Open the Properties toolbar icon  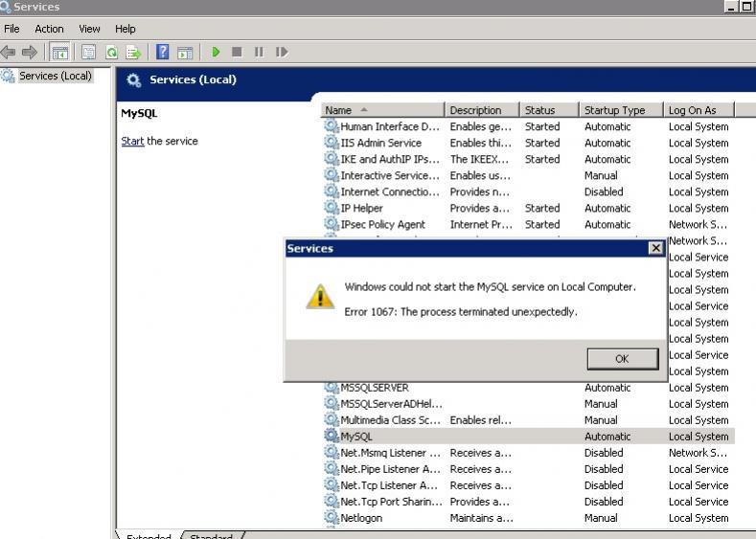tap(88, 52)
